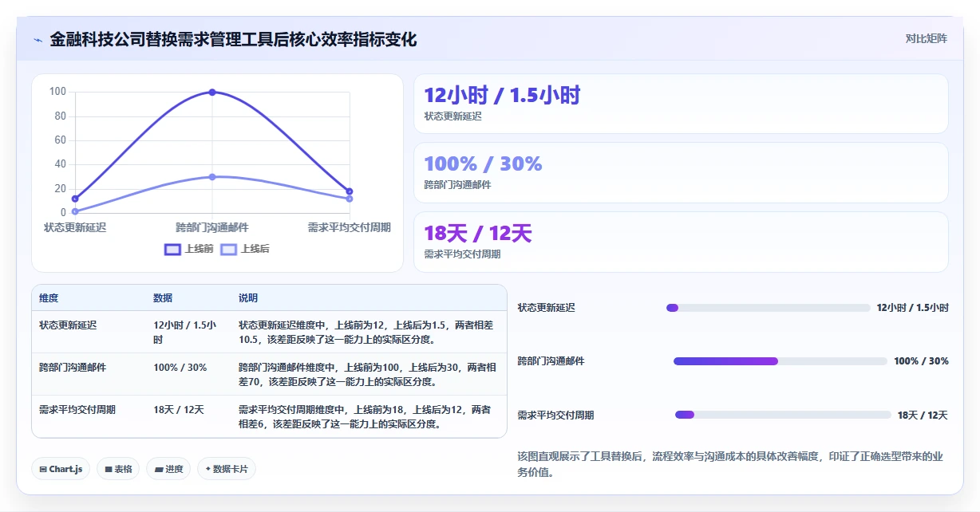980x512 pixels.
Task: Click the page title 金融科技公司替换需求管理工具后核心效率指标变化
Action: [233, 39]
